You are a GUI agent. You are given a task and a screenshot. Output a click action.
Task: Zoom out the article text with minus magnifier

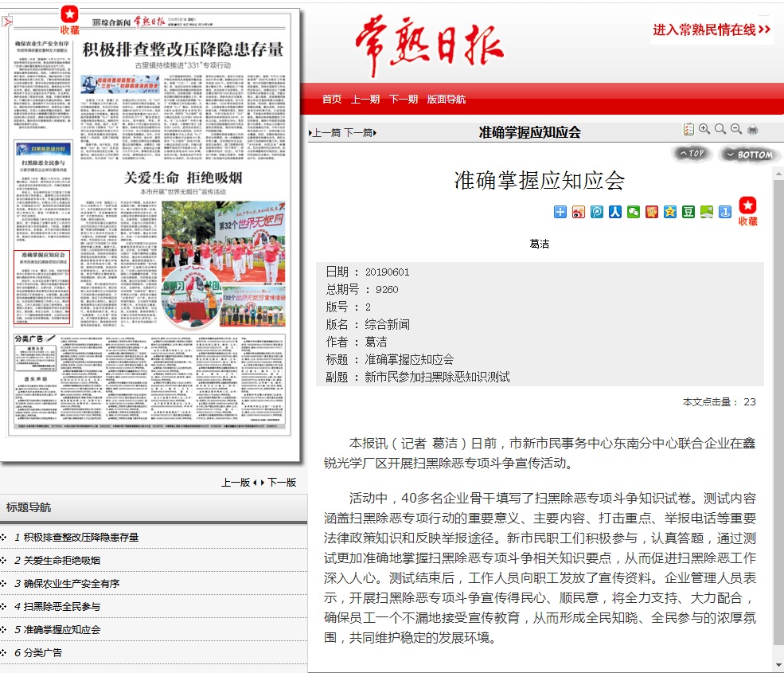click(736, 130)
